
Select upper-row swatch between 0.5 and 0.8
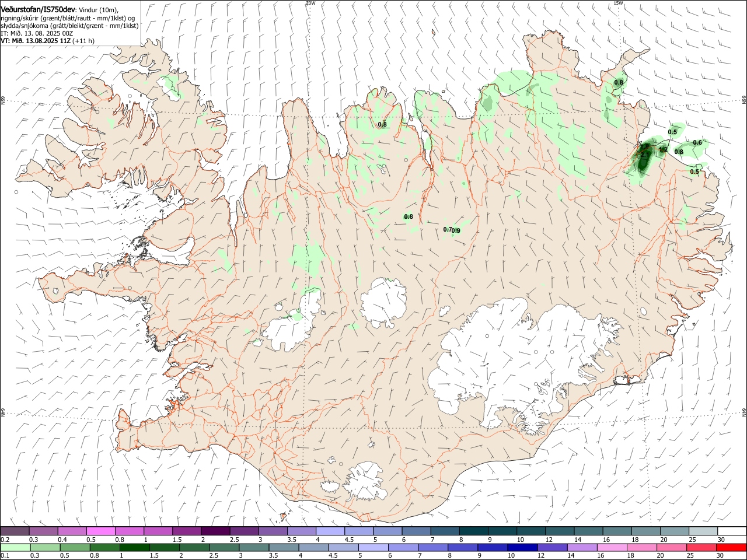coord(100,531)
